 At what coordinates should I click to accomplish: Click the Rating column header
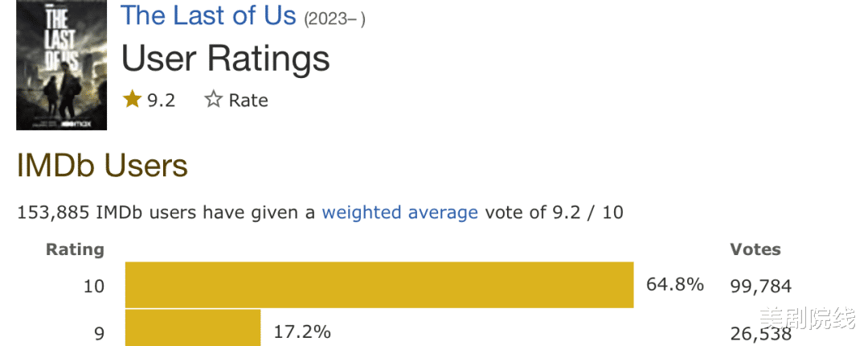(x=75, y=249)
